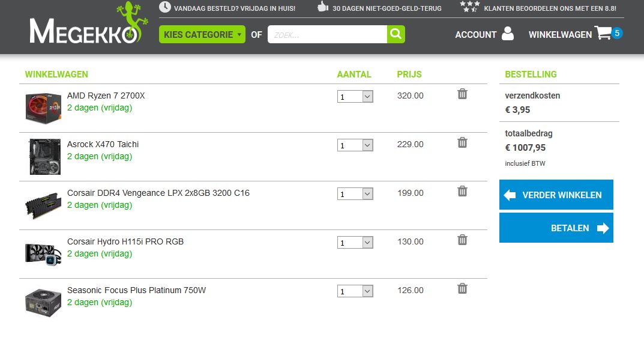This screenshot has width=644, height=352.
Task: Click the Megekko gecko logo
Action: (x=88, y=24)
